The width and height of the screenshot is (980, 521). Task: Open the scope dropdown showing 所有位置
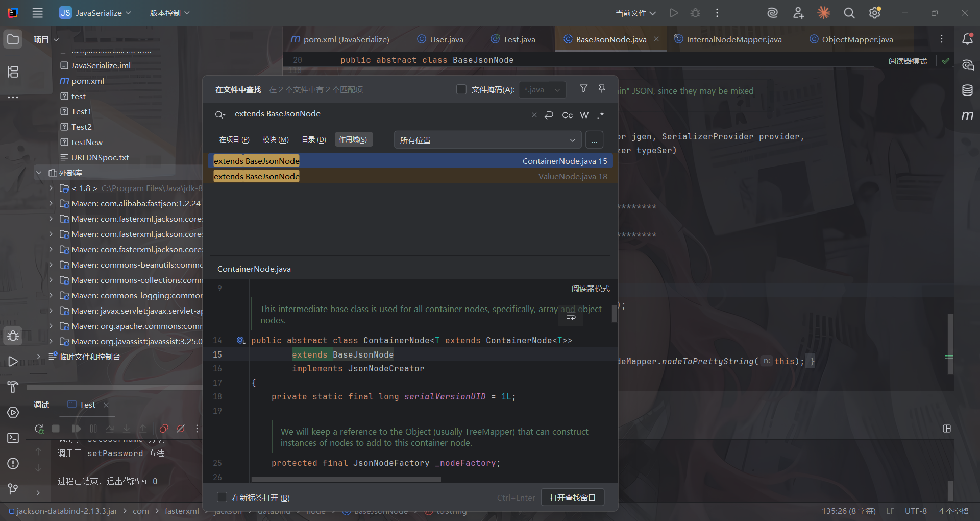pyautogui.click(x=487, y=140)
